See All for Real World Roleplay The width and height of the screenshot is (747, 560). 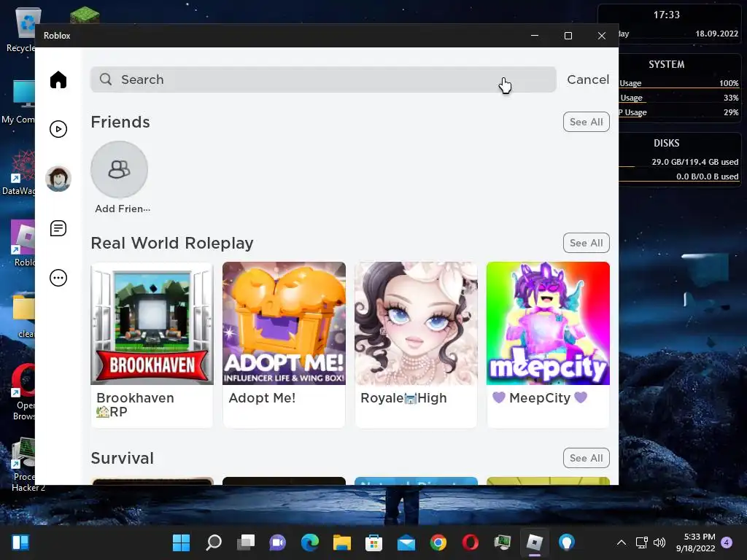click(x=586, y=243)
